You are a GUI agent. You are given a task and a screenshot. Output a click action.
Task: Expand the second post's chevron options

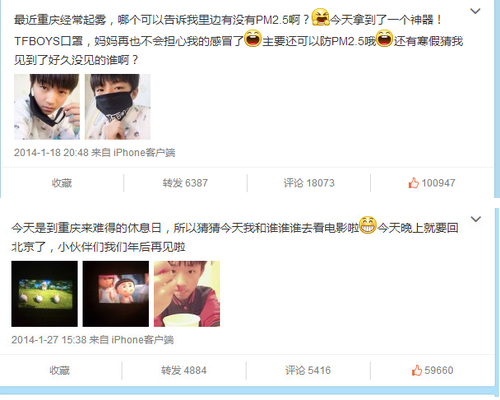[476, 219]
